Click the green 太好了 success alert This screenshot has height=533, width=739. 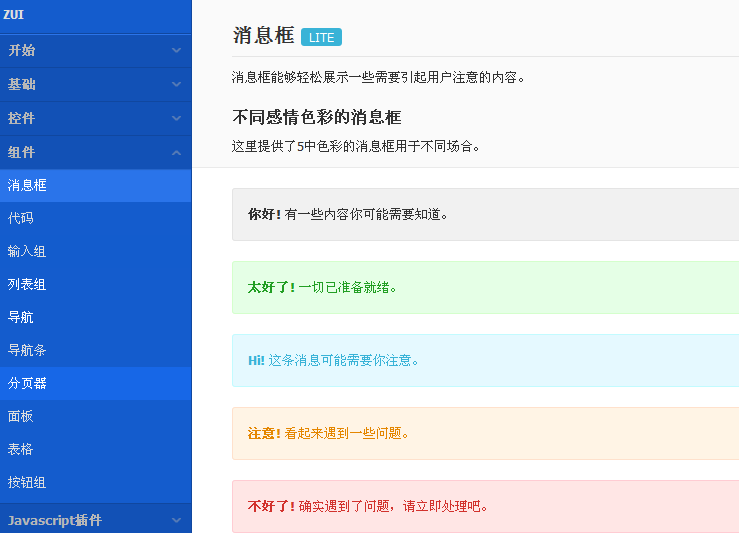pyautogui.click(x=485, y=287)
